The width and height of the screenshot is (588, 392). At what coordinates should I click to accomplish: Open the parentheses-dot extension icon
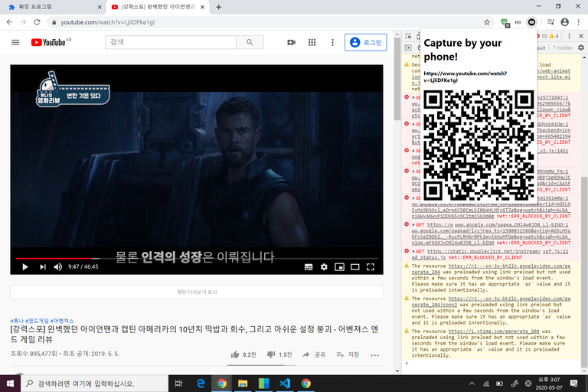(x=518, y=22)
